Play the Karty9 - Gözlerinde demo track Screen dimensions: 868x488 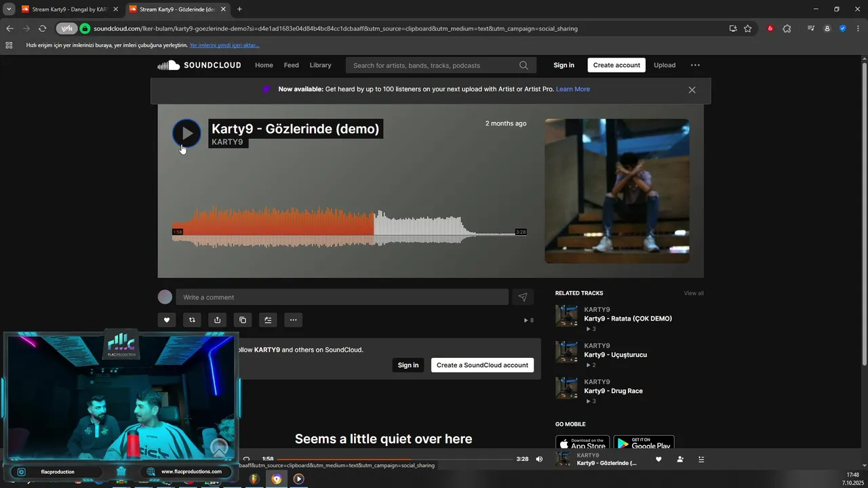click(x=186, y=134)
